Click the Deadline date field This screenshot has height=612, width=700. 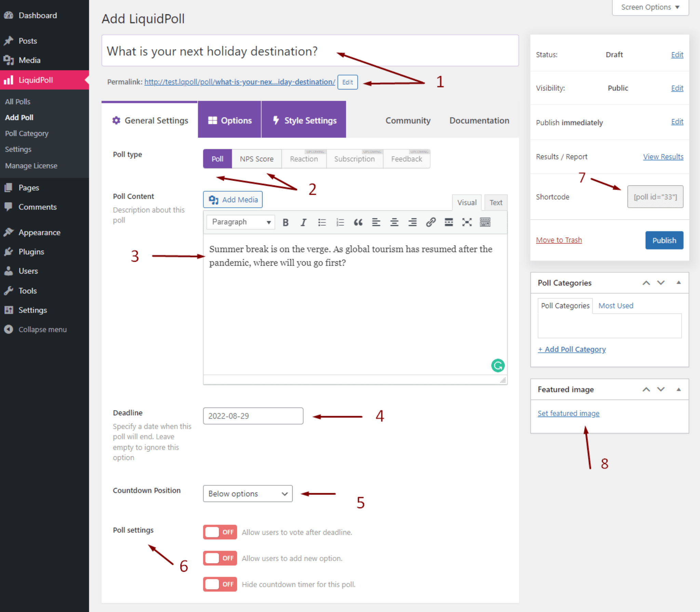253,416
